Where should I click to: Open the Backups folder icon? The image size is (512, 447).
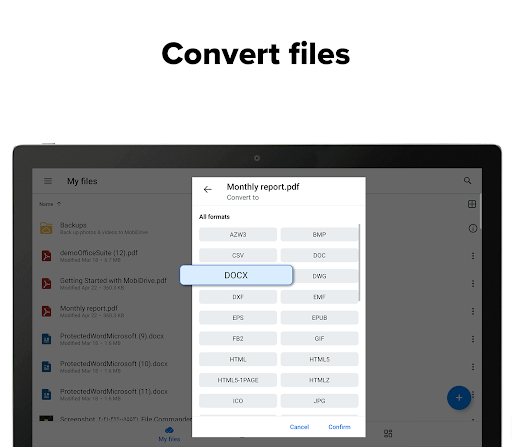coord(46,228)
